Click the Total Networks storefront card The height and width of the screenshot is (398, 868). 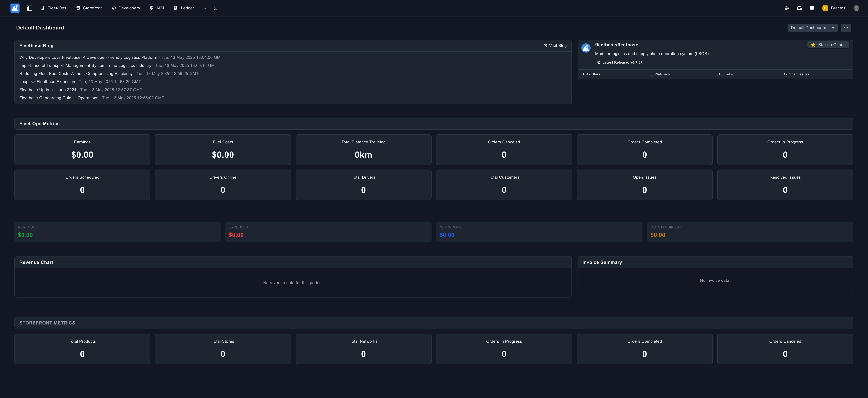(363, 349)
